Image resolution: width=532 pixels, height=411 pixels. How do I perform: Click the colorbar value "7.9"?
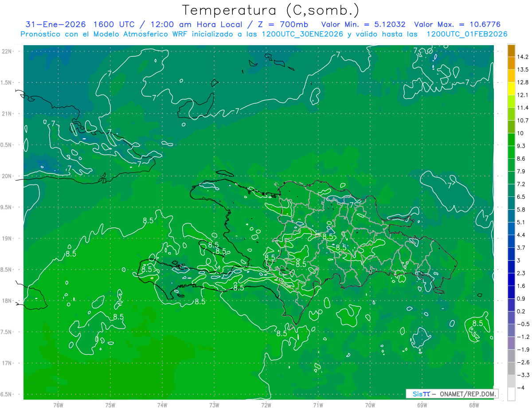[521, 172]
